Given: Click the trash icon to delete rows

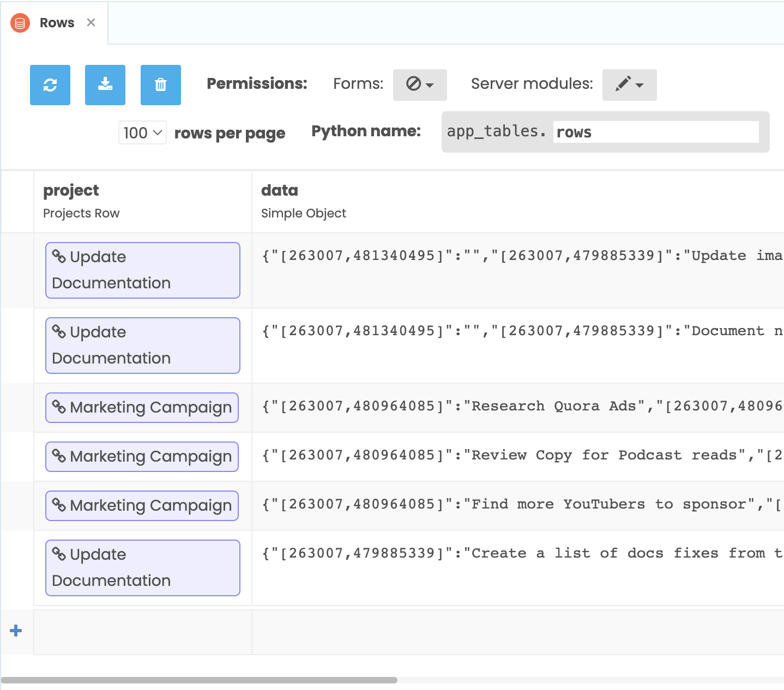Looking at the screenshot, I should (x=160, y=85).
